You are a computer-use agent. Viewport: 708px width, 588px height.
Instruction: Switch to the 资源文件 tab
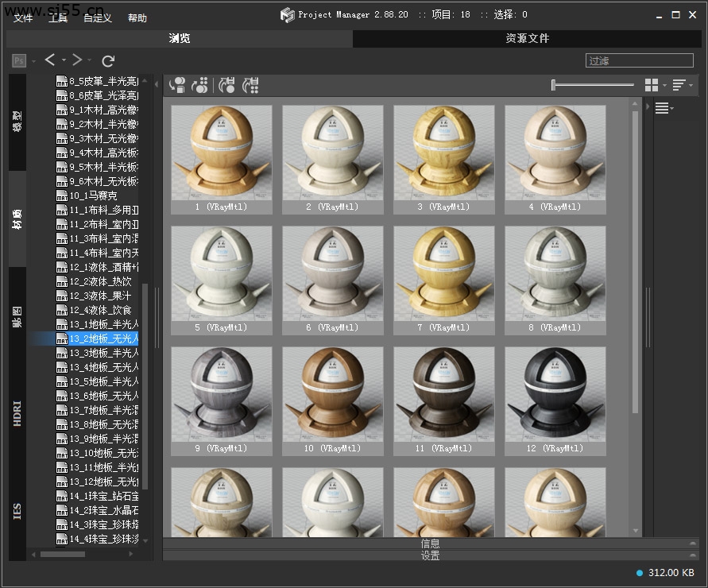pyautogui.click(x=527, y=38)
